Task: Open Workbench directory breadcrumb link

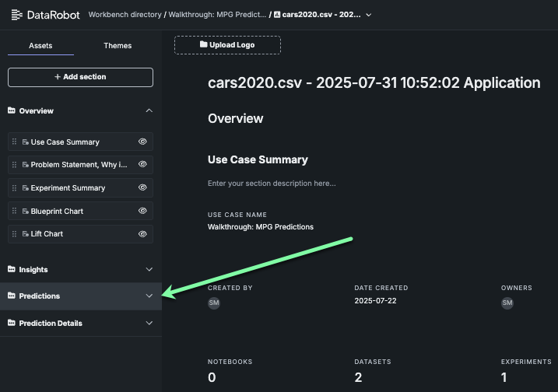Action: [x=125, y=15]
